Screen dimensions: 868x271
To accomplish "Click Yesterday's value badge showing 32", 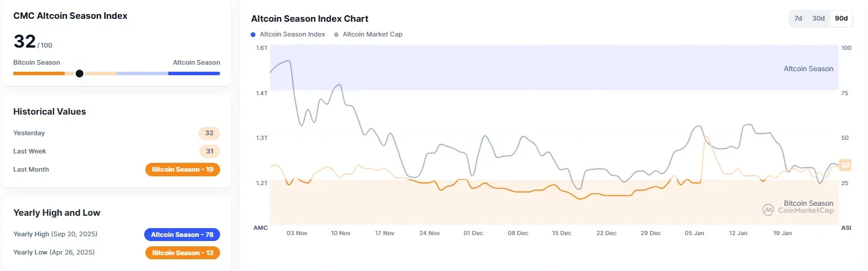I will coord(209,133).
